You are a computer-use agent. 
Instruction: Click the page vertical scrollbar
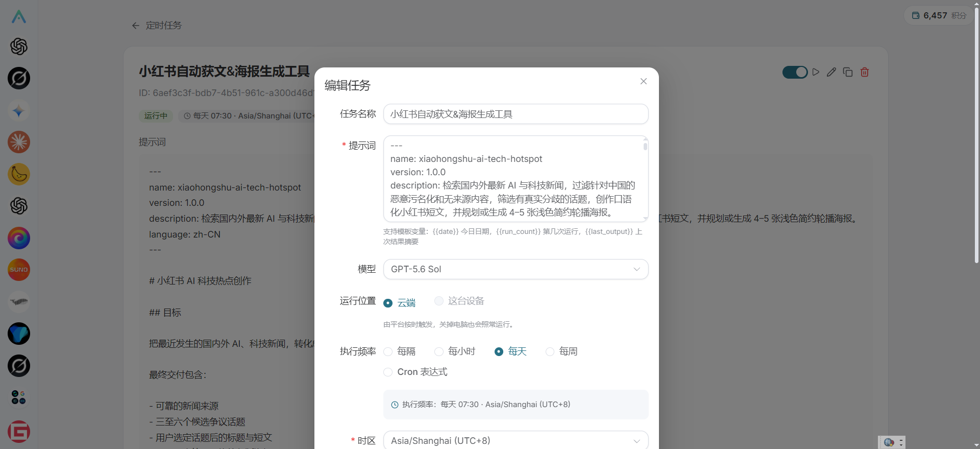(976, 135)
